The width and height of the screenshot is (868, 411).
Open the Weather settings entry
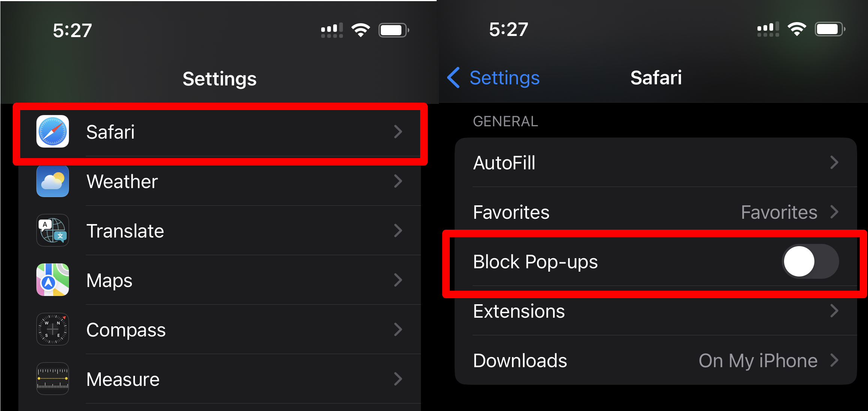click(220, 181)
